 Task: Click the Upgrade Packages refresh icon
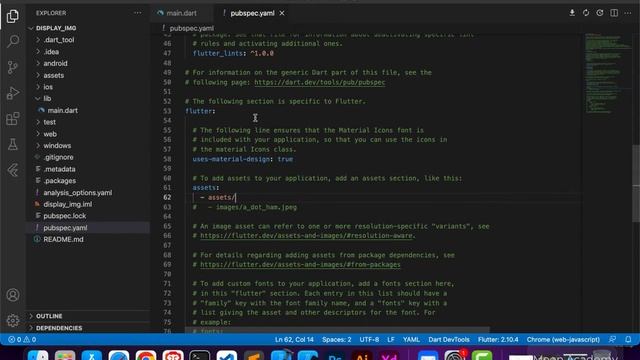[586, 13]
